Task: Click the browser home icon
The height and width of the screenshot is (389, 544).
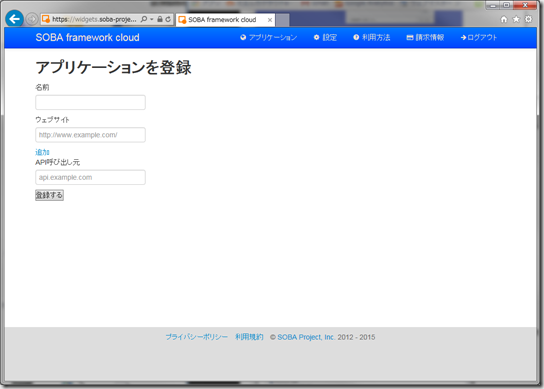Action: tap(504, 19)
